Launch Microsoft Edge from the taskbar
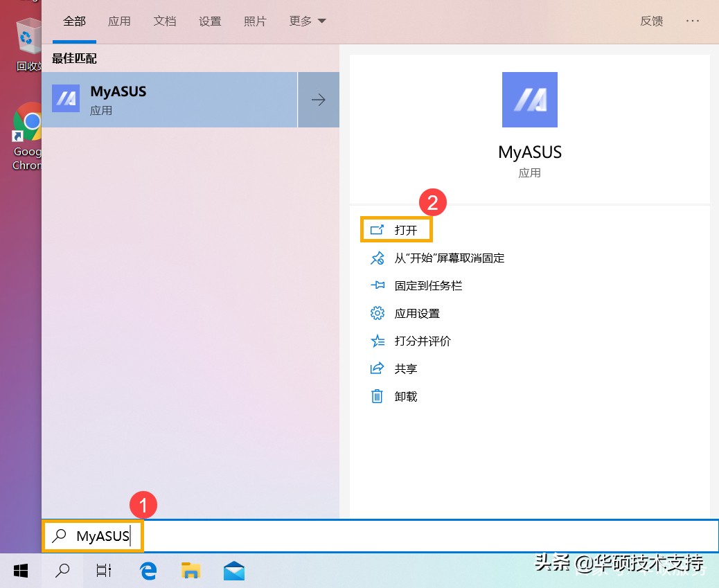The width and height of the screenshot is (719, 588). click(x=148, y=570)
